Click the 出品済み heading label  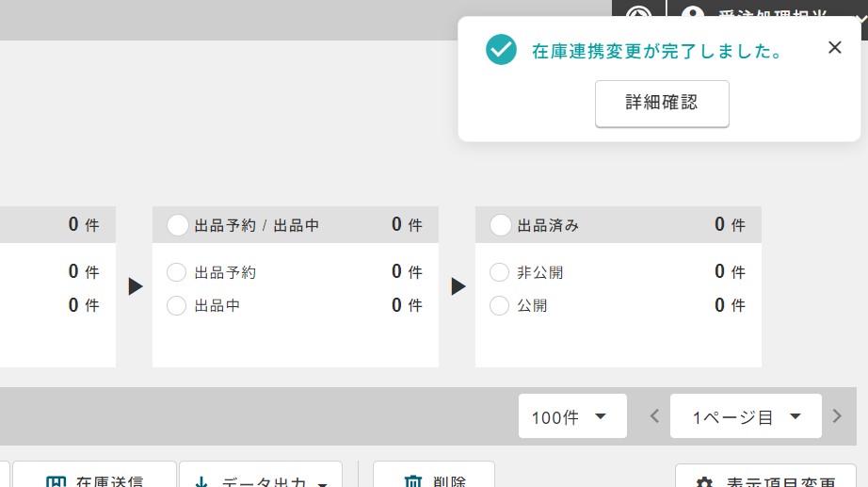pyautogui.click(x=548, y=225)
